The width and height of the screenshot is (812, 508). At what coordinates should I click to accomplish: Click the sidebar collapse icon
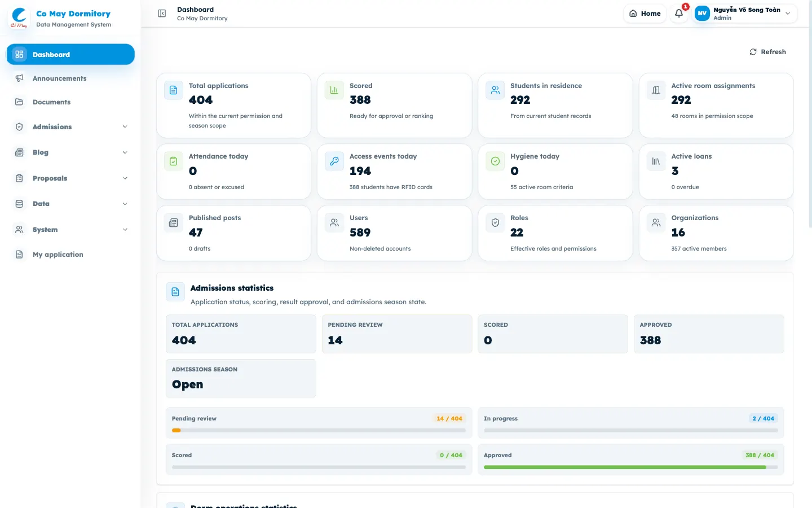[x=162, y=14]
